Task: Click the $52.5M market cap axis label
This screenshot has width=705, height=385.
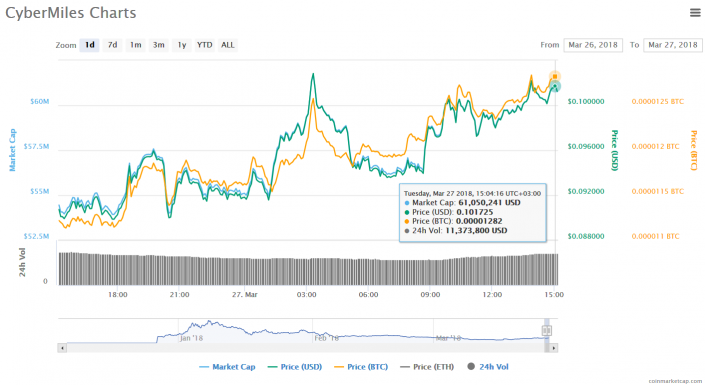Action: pos(36,237)
